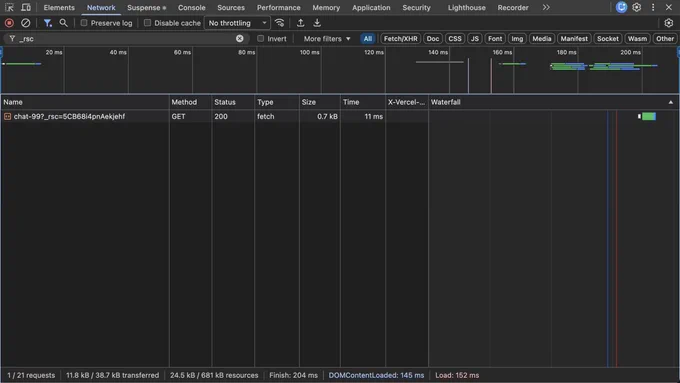Open Network panel settings gear
The width and height of the screenshot is (680, 383).
[669, 23]
